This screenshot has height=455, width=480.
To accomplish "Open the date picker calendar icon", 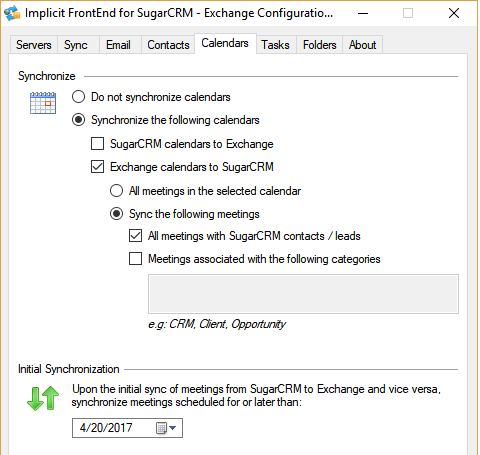I will pyautogui.click(x=161, y=428).
